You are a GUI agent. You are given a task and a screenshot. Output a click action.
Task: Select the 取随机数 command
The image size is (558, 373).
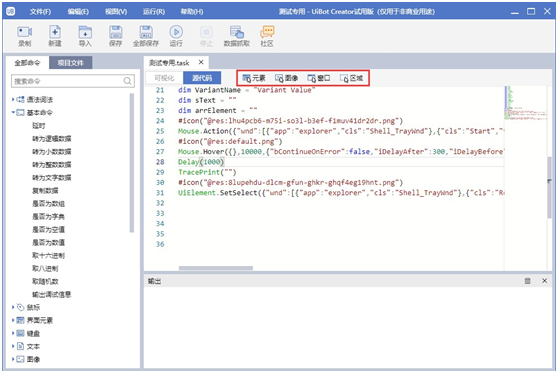tap(45, 281)
